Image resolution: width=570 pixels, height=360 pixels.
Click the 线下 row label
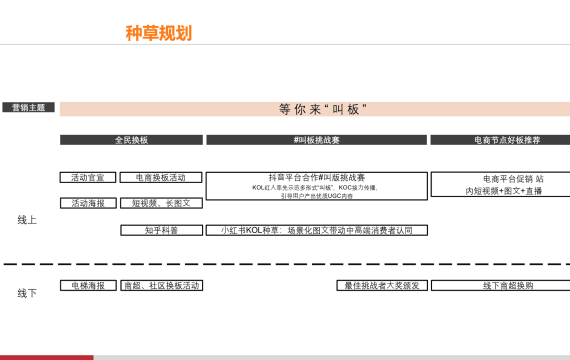pyautogui.click(x=27, y=293)
